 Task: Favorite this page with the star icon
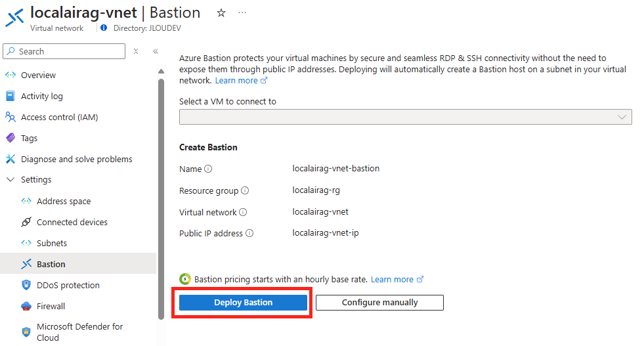221,13
